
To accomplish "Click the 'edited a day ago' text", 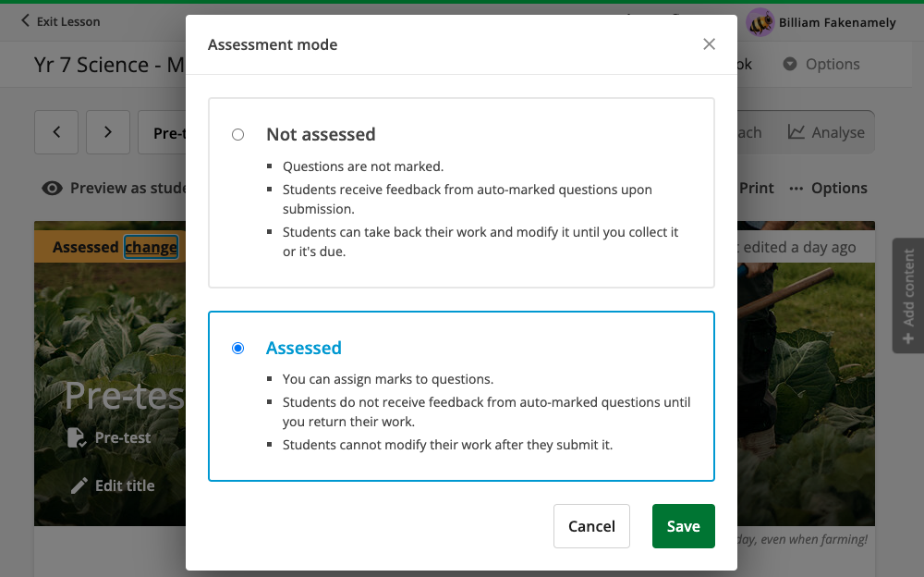I will [x=799, y=247].
